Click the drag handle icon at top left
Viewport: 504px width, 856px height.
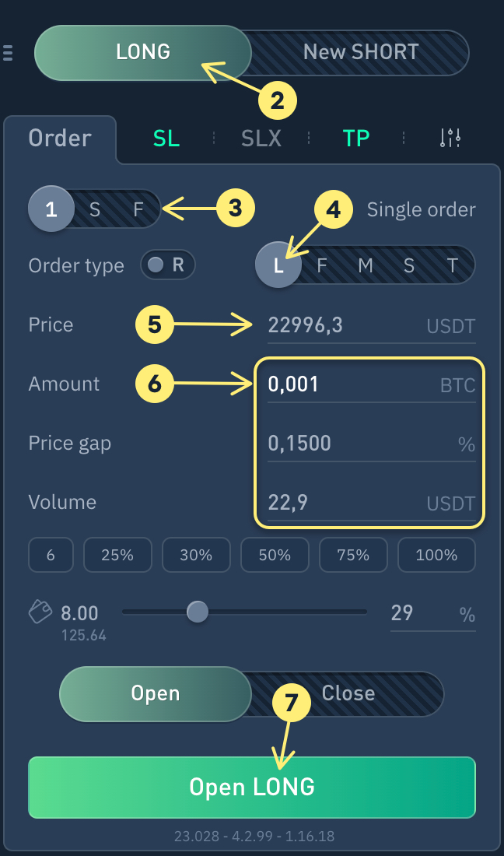[8, 53]
